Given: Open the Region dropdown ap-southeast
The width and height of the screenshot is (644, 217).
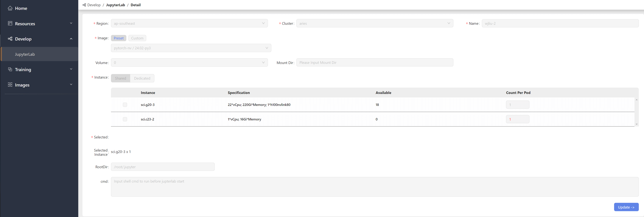Looking at the screenshot, I should tap(189, 23).
